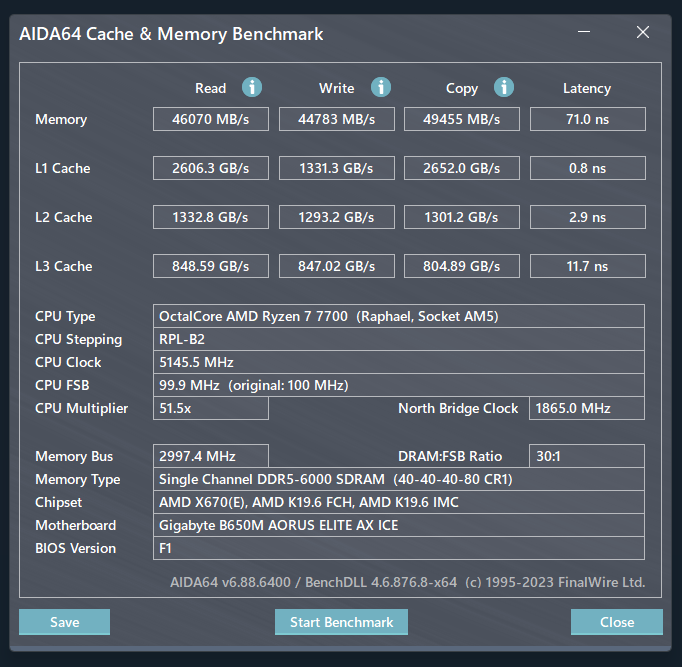Click Memory Type field DDR5-6000 SDRAM
The height and width of the screenshot is (667, 682).
click(399, 479)
